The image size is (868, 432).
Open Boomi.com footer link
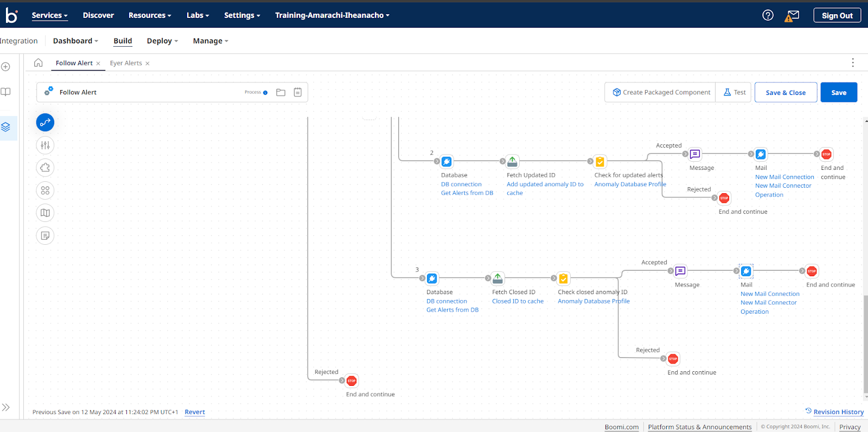click(x=622, y=427)
